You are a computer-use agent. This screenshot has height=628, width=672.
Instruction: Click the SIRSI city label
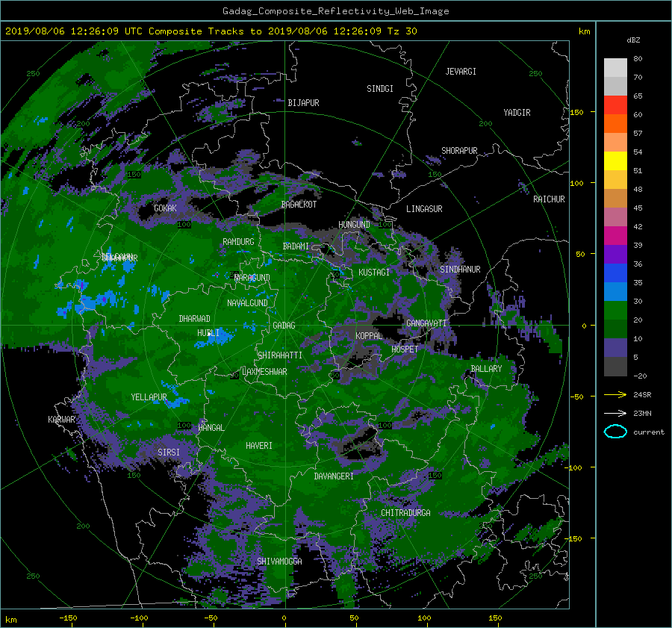pos(169,453)
